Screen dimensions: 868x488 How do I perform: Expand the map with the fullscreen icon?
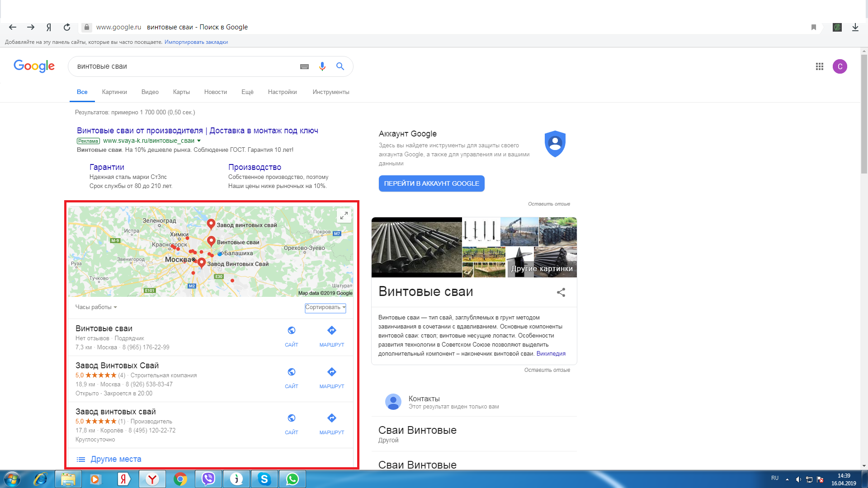click(x=344, y=216)
